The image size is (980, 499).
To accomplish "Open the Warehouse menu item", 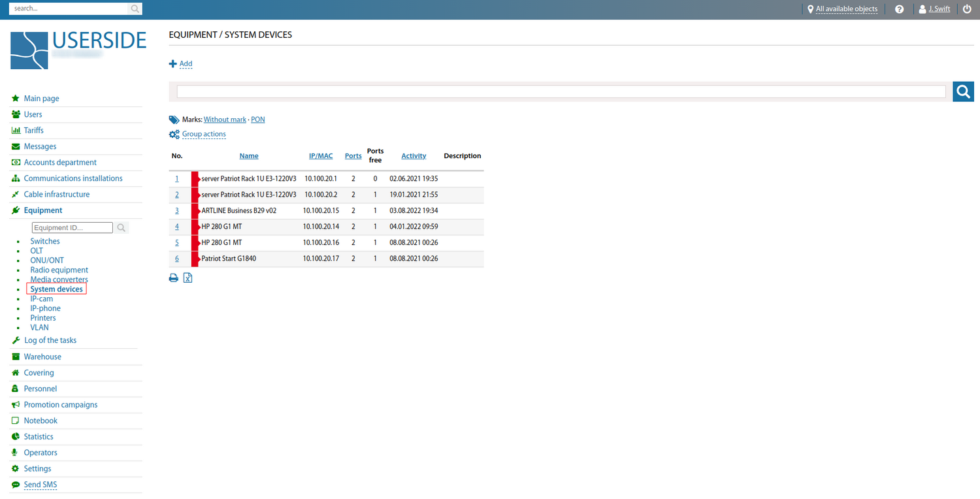I will 42,357.
